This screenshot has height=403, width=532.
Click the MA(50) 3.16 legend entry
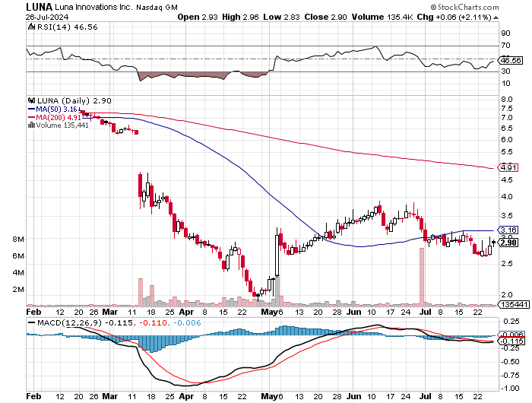pyautogui.click(x=52, y=109)
